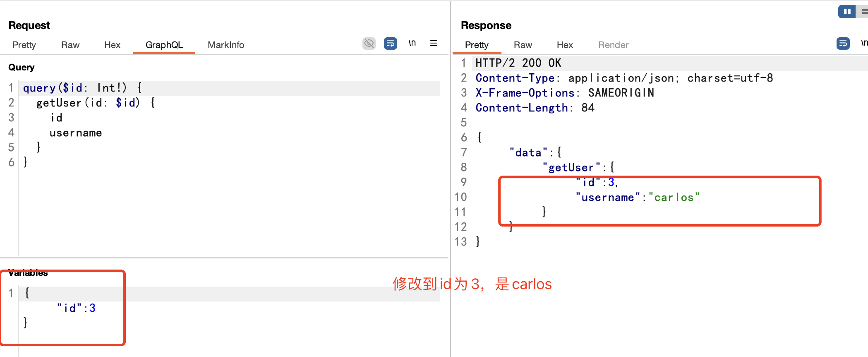Click the "carlos" username value in response
Image resolution: width=868 pixels, height=357 pixels.
coord(674,198)
